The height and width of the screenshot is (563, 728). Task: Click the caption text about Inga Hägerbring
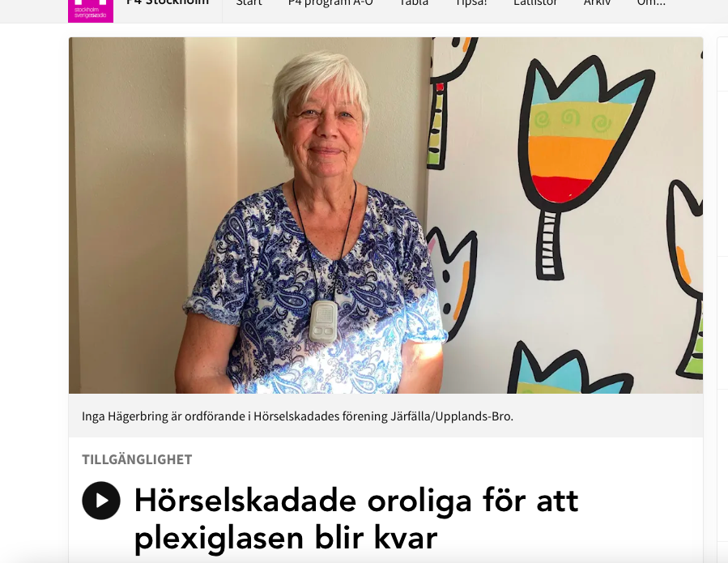298,416
